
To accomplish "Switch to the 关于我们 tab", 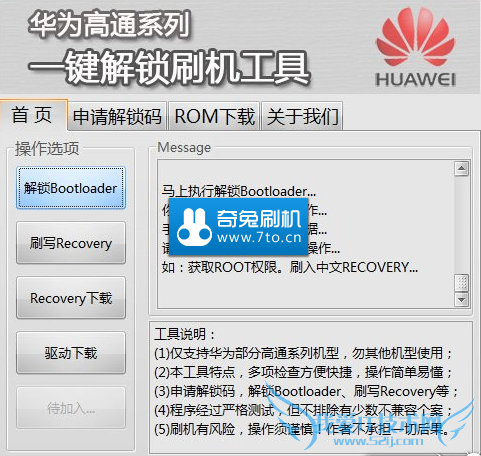I will 303,117.
